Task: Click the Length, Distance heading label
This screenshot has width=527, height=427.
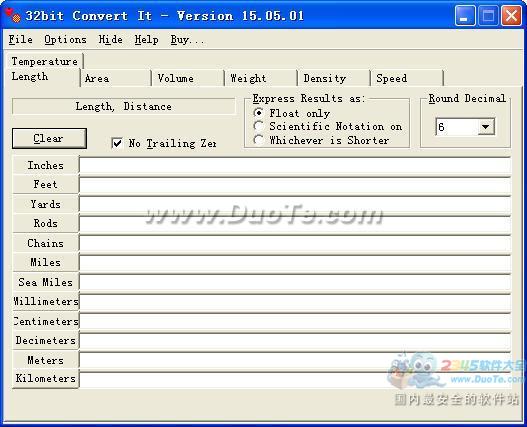Action: 124,107
